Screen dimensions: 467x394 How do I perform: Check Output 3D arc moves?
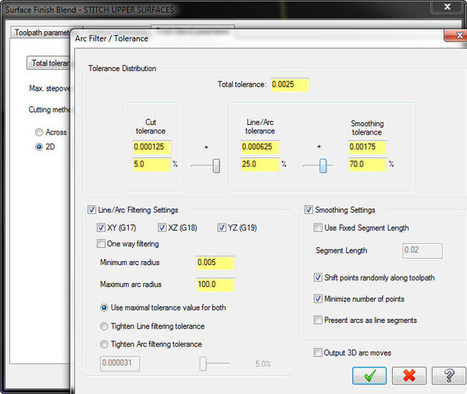(x=318, y=352)
